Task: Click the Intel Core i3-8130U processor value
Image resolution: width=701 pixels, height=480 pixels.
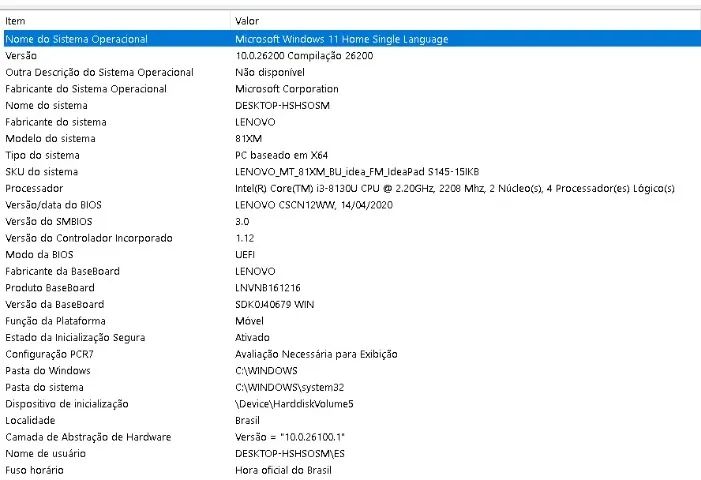Action: [x=455, y=188]
